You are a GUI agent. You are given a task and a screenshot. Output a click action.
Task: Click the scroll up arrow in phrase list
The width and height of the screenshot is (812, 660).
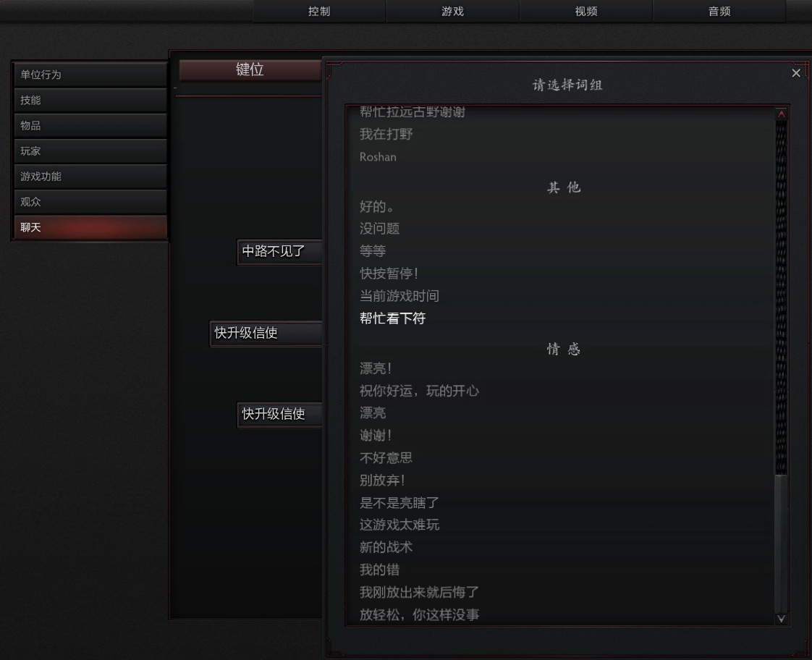click(782, 114)
